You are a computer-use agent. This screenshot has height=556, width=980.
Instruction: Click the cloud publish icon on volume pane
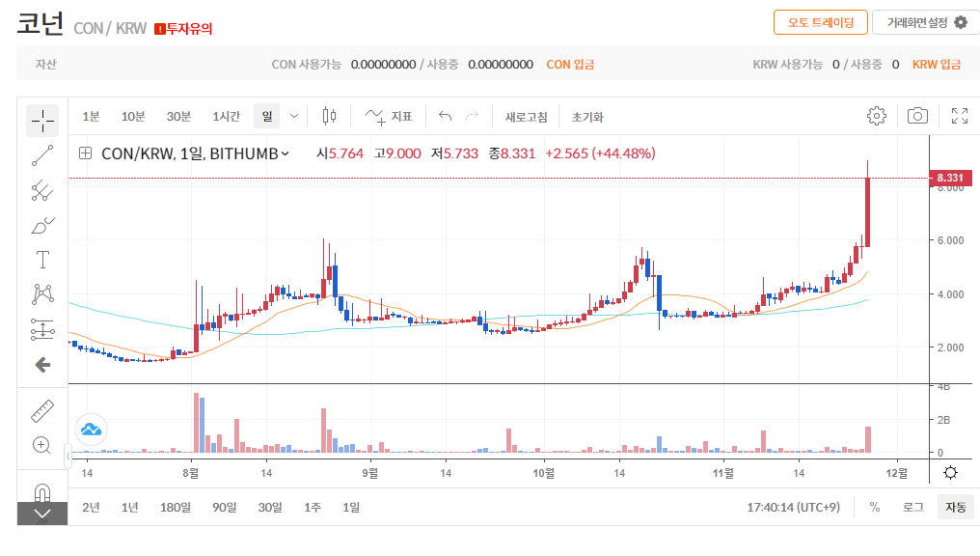pos(92,429)
